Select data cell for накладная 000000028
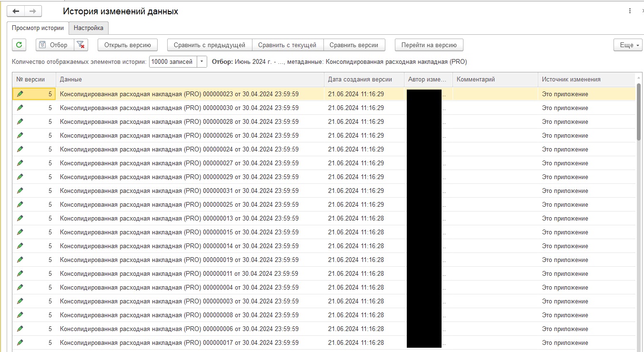 [190, 121]
